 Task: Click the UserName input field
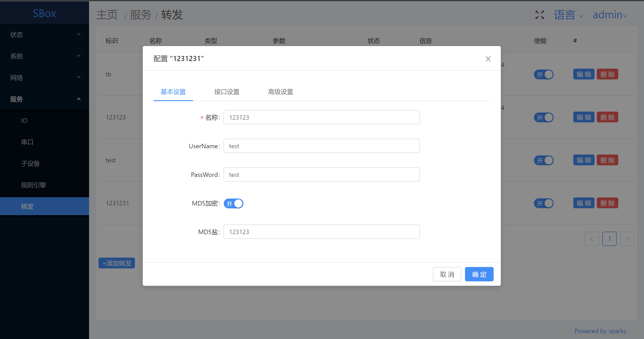(x=322, y=146)
